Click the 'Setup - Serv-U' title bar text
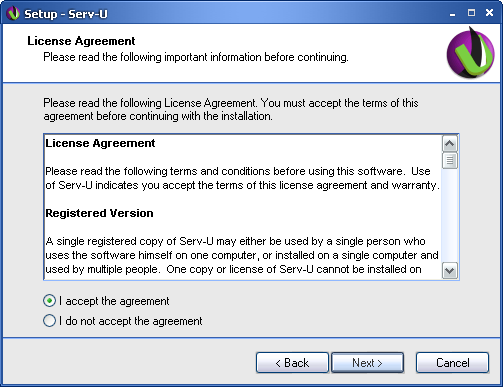The height and width of the screenshot is (387, 503). coord(66,14)
